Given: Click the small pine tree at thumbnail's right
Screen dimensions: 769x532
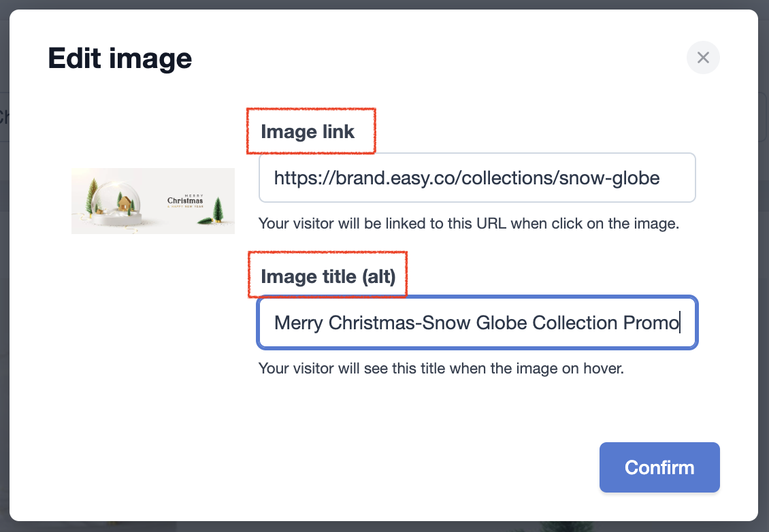Looking at the screenshot, I should click(x=217, y=210).
